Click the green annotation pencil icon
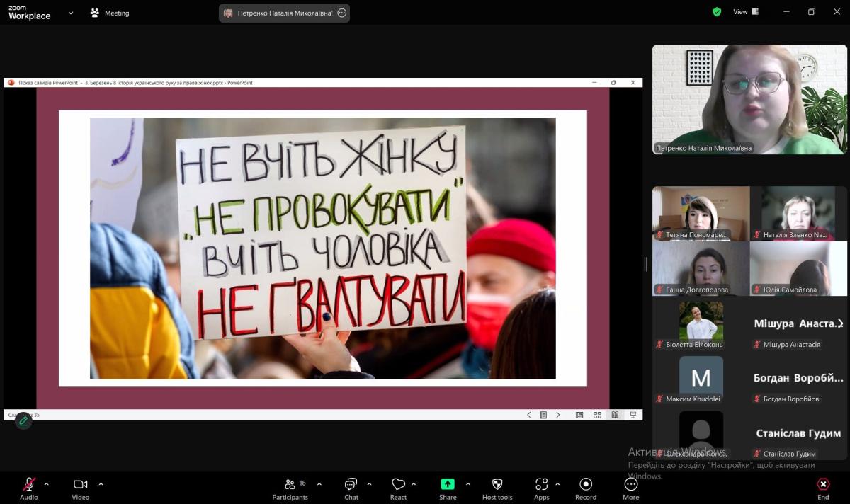 click(x=23, y=421)
